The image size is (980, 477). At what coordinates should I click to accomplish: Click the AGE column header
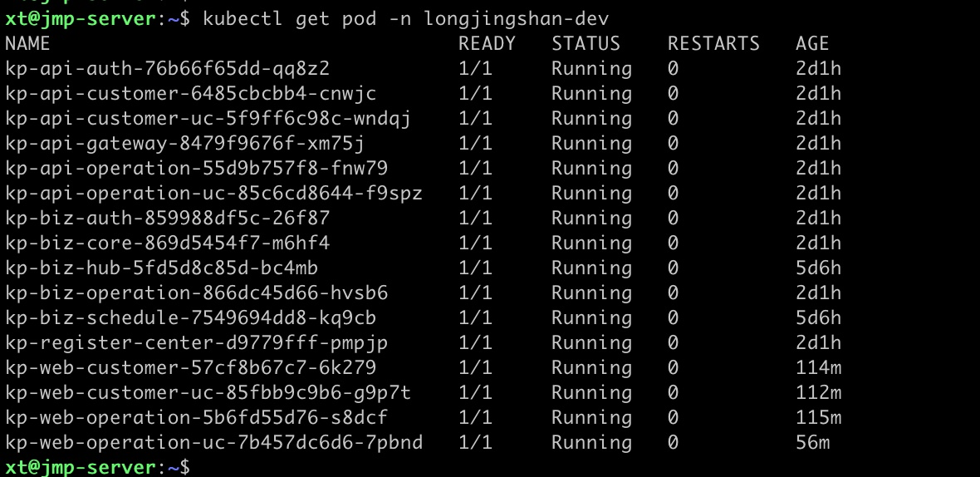pos(812,43)
